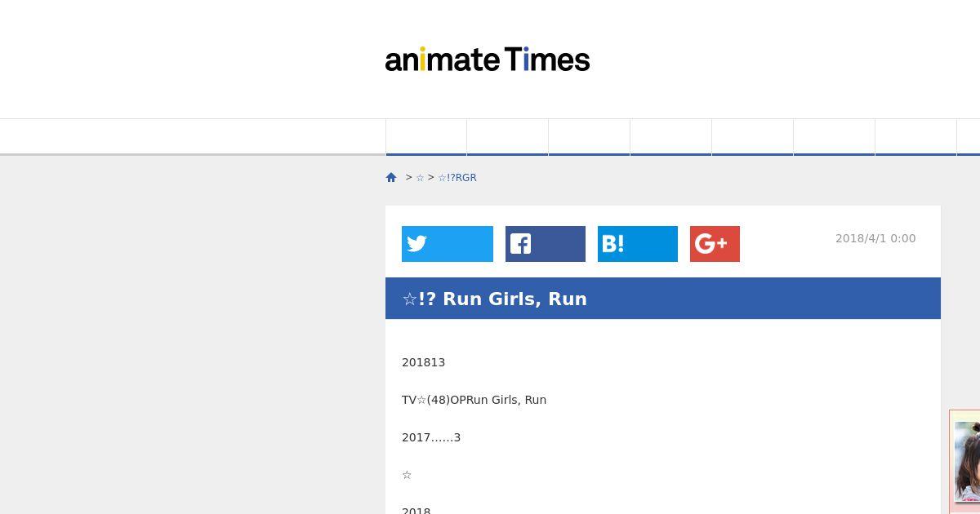Open the ☆!?RGR breadcrumb link
Image resolution: width=980 pixels, height=514 pixels.
click(457, 178)
